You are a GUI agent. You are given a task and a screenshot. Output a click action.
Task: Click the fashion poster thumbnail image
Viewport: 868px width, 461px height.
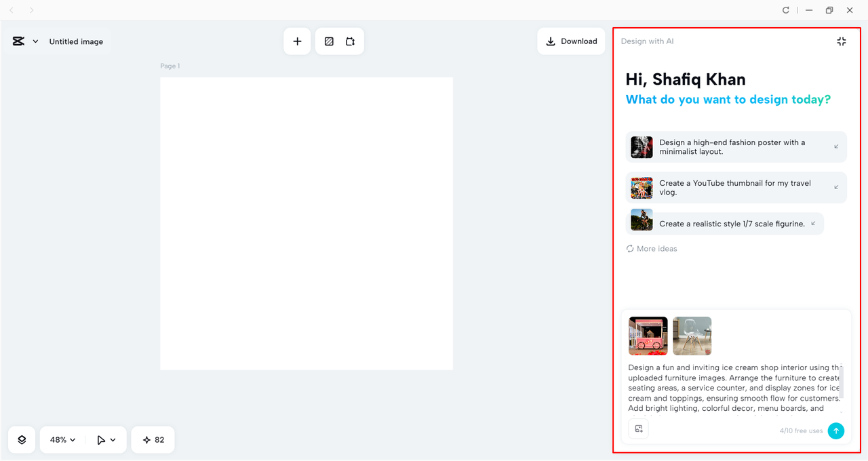coord(642,147)
